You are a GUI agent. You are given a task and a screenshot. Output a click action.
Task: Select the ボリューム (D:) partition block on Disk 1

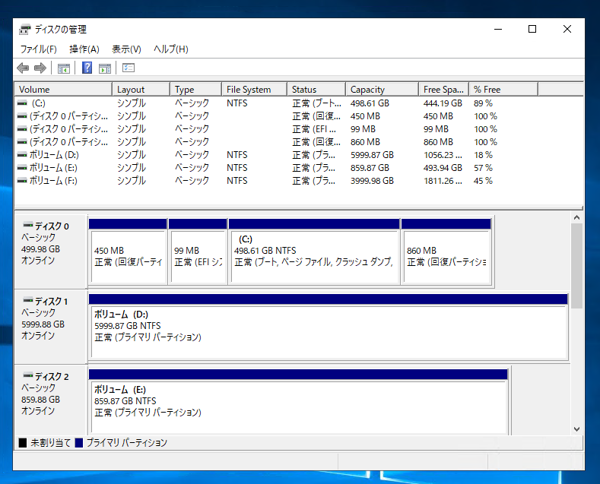tap(328, 327)
